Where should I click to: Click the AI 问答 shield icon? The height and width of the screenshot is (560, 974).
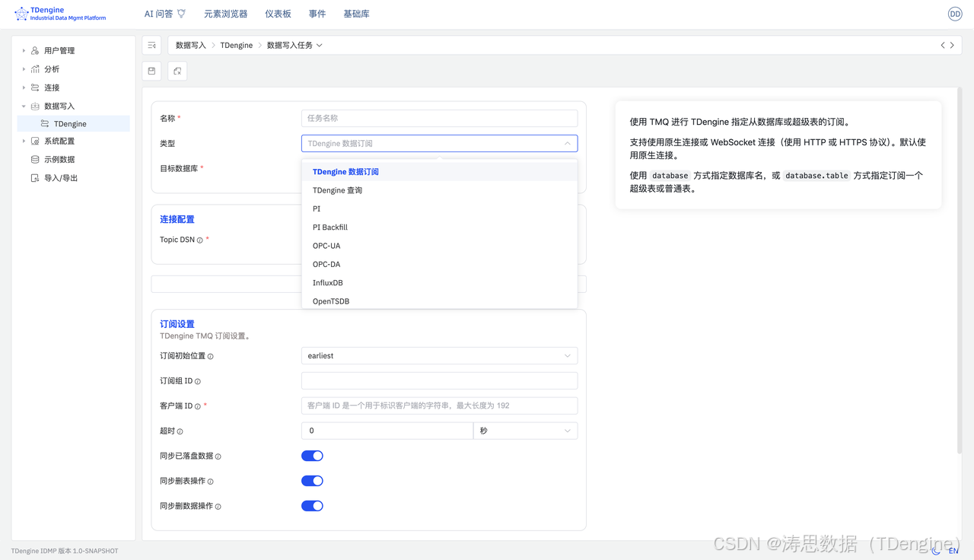[181, 14]
